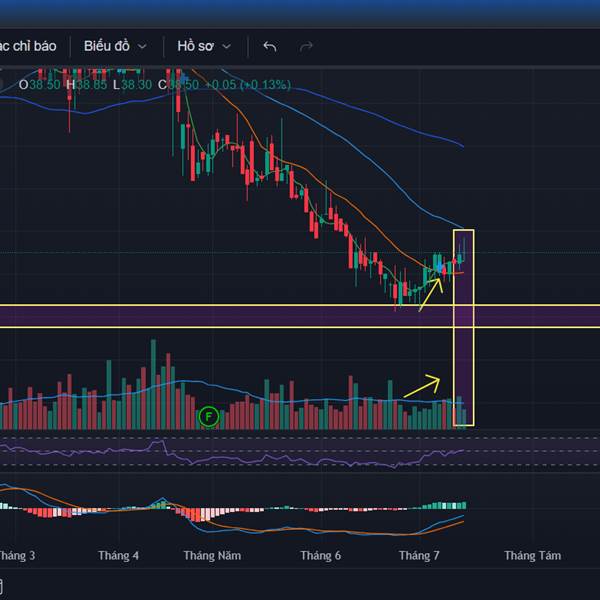Viewport: 600px width, 600px height.
Task: Click the expander chevron beside Hồ sơ
Action: click(x=227, y=47)
